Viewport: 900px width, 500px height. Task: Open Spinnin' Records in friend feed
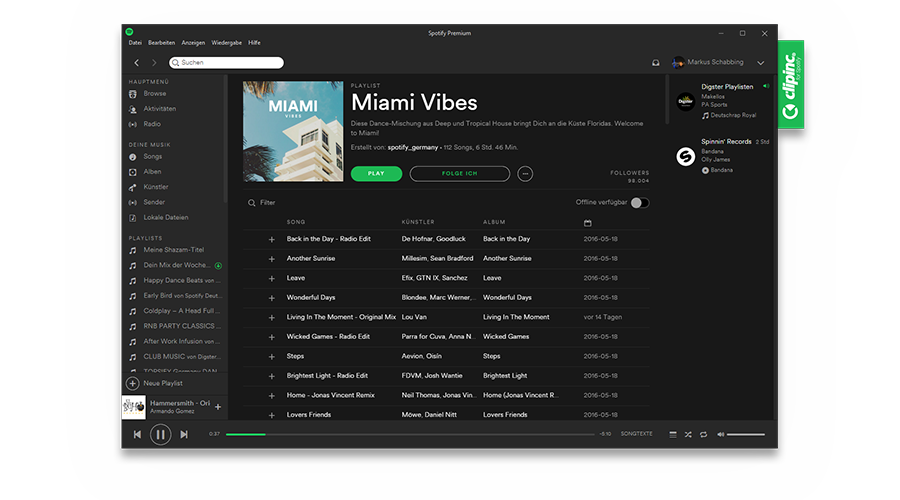coord(726,141)
